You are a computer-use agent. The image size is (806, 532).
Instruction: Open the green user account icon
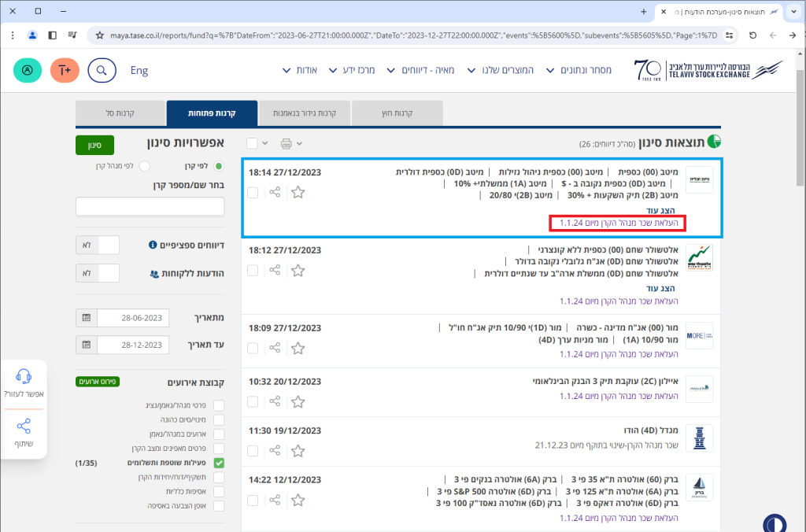(x=28, y=70)
